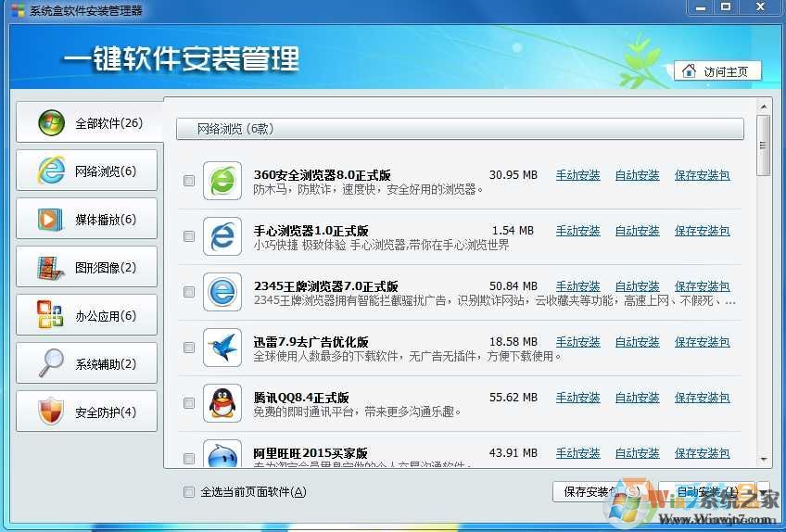
Task: Click the 360安全浏览器 app icon
Action: (222, 181)
